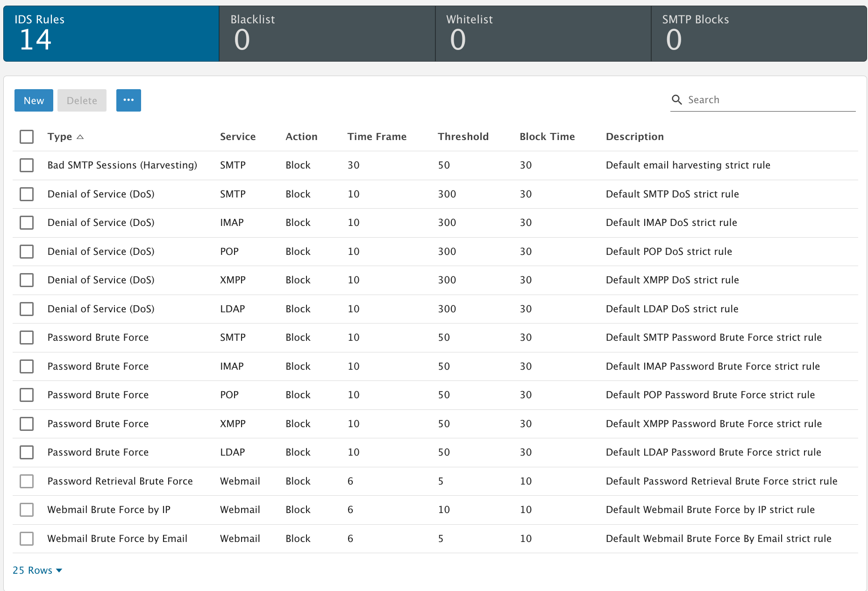The height and width of the screenshot is (591, 868).
Task: Focus the Search input field
Action: coord(770,100)
